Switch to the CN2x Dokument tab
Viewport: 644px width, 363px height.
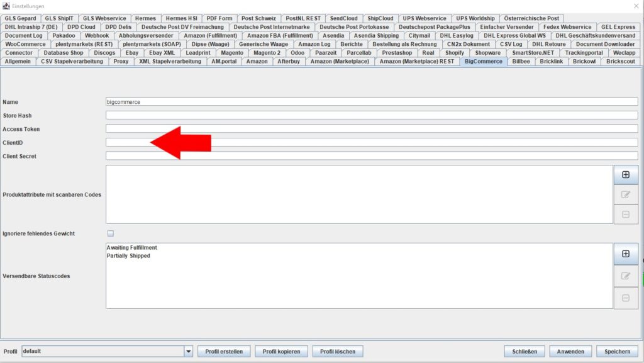point(468,44)
